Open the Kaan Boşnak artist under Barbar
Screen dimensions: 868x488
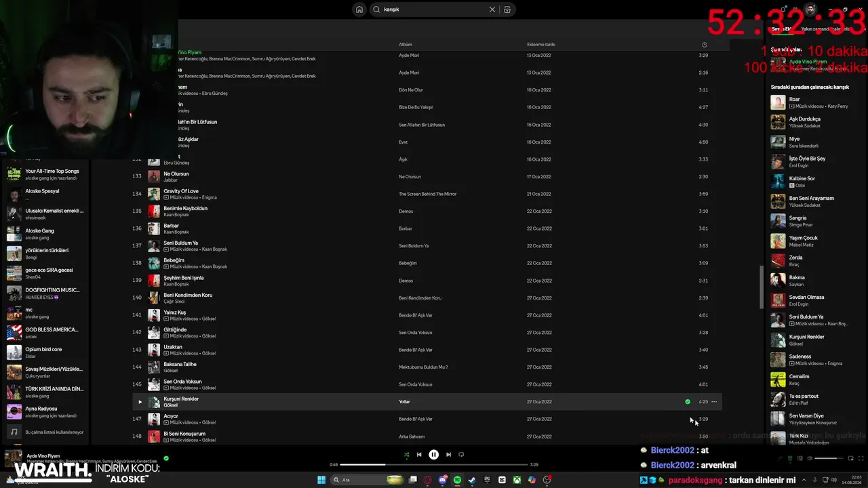point(176,232)
